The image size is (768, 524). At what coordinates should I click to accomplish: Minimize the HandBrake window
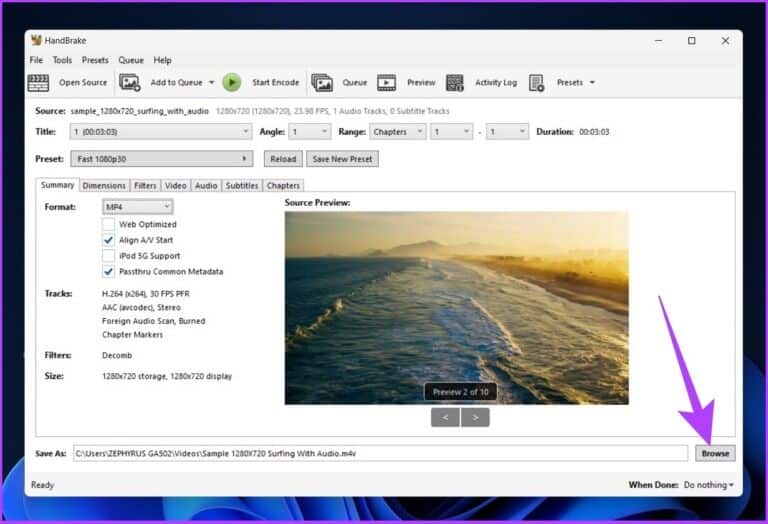[x=659, y=41]
